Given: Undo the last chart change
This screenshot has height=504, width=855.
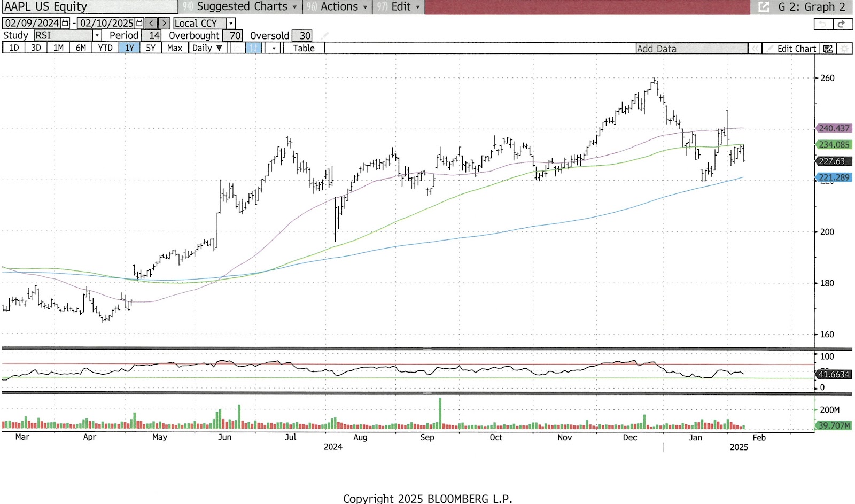Looking at the screenshot, I should pyautogui.click(x=823, y=24).
